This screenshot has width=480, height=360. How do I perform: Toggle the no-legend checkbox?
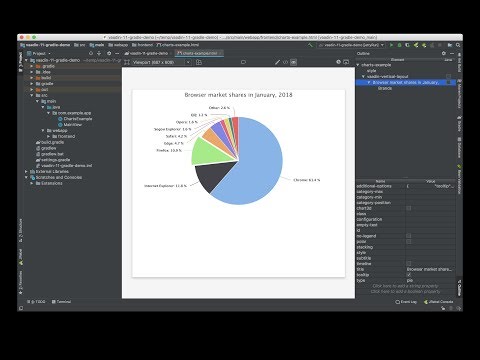pyautogui.click(x=409, y=236)
